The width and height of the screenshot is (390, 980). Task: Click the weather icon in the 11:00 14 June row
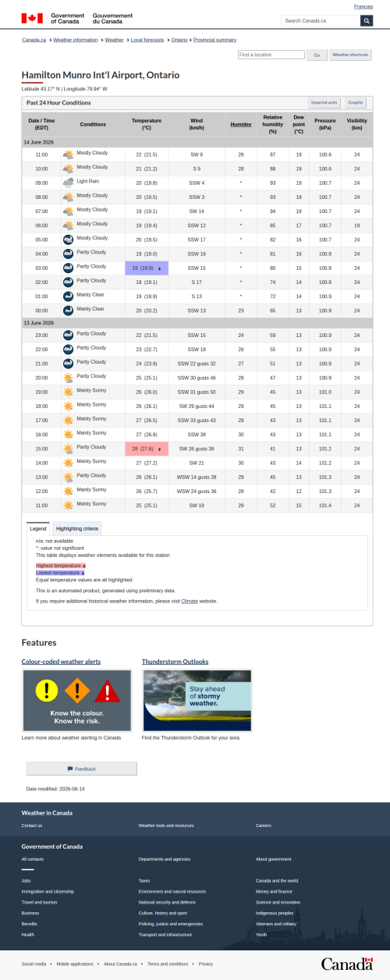tap(69, 154)
